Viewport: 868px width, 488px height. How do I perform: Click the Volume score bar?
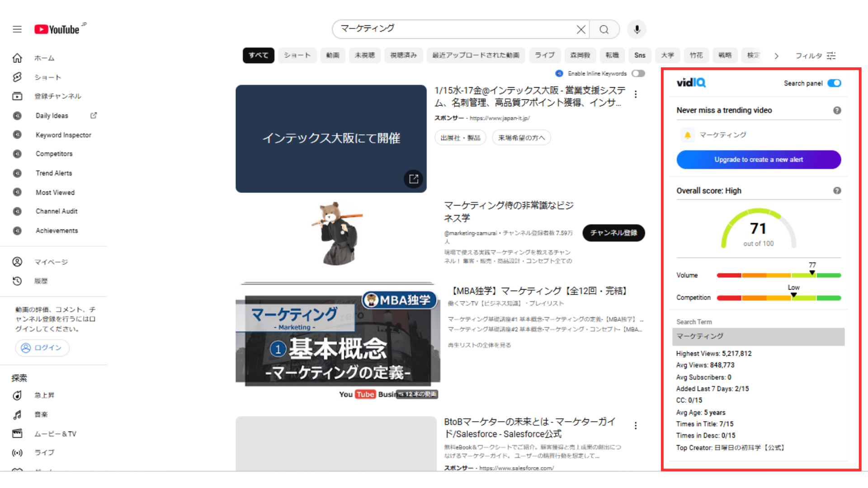tap(778, 275)
